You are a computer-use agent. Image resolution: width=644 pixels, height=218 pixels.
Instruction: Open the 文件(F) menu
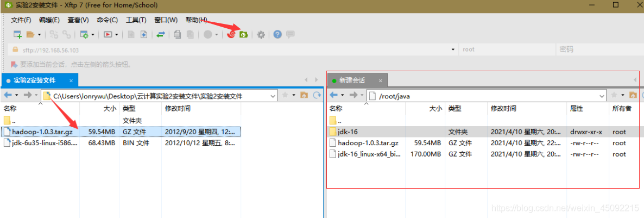(21, 20)
